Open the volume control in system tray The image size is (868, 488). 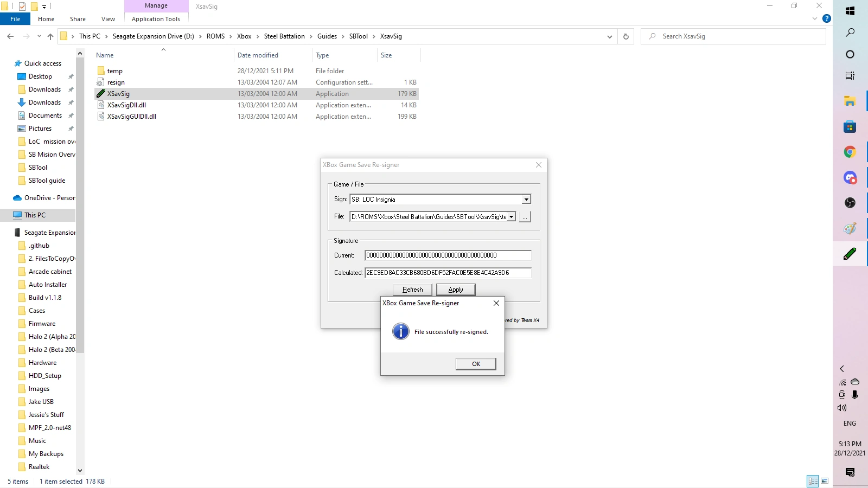pos(842,408)
